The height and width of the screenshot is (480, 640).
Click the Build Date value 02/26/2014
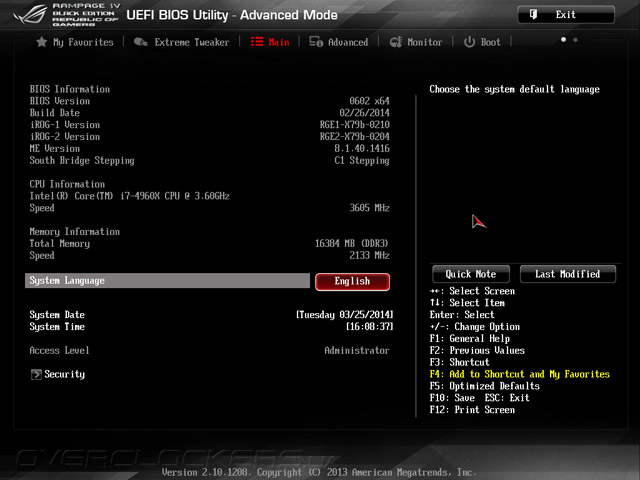point(364,113)
